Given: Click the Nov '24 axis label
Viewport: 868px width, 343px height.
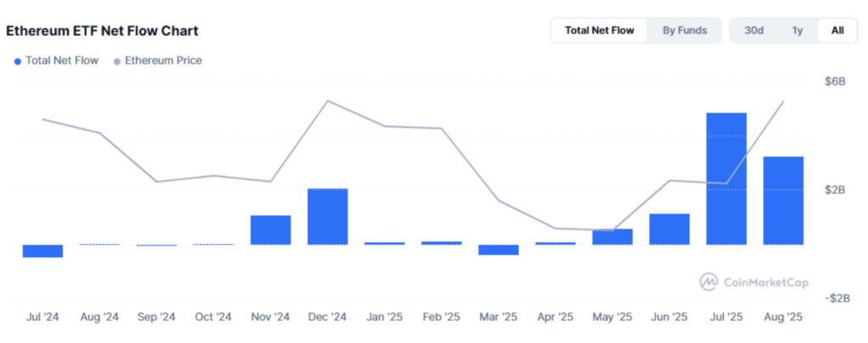Looking at the screenshot, I should [270, 318].
